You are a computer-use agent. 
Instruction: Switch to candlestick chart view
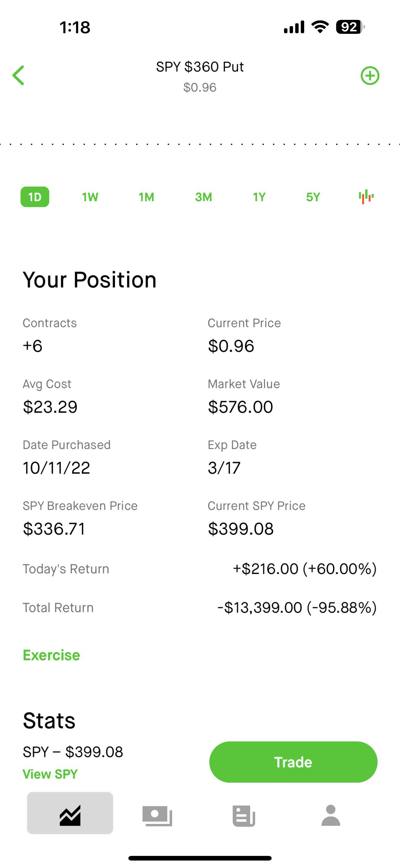click(366, 197)
